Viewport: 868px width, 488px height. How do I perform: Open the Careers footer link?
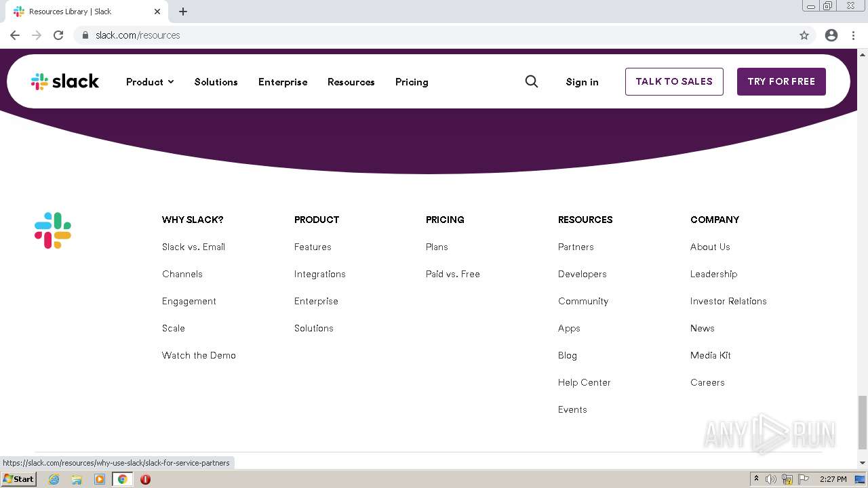tap(707, 382)
